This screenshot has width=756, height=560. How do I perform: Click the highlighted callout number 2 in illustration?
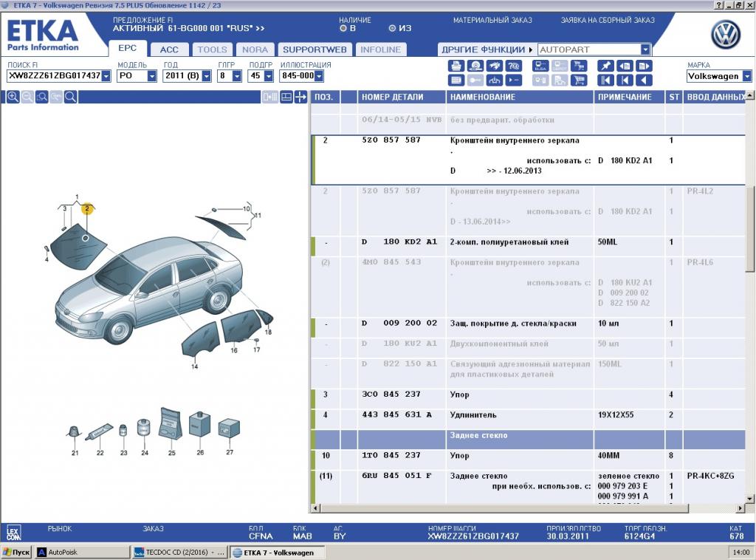coord(87,208)
